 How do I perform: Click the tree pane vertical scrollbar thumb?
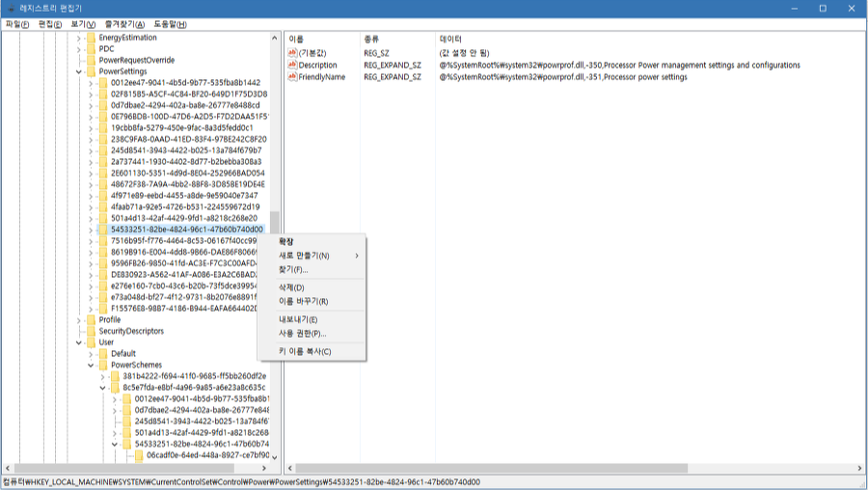pos(275,224)
